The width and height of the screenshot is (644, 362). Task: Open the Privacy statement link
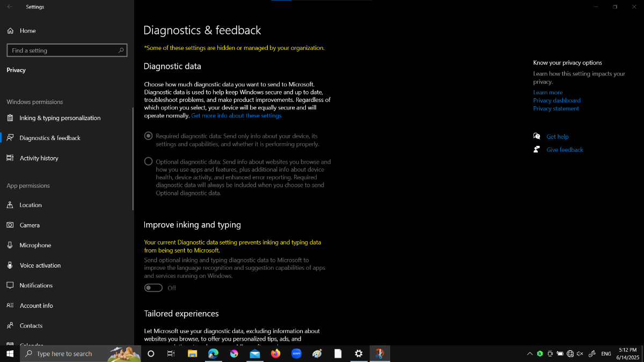[x=556, y=108]
